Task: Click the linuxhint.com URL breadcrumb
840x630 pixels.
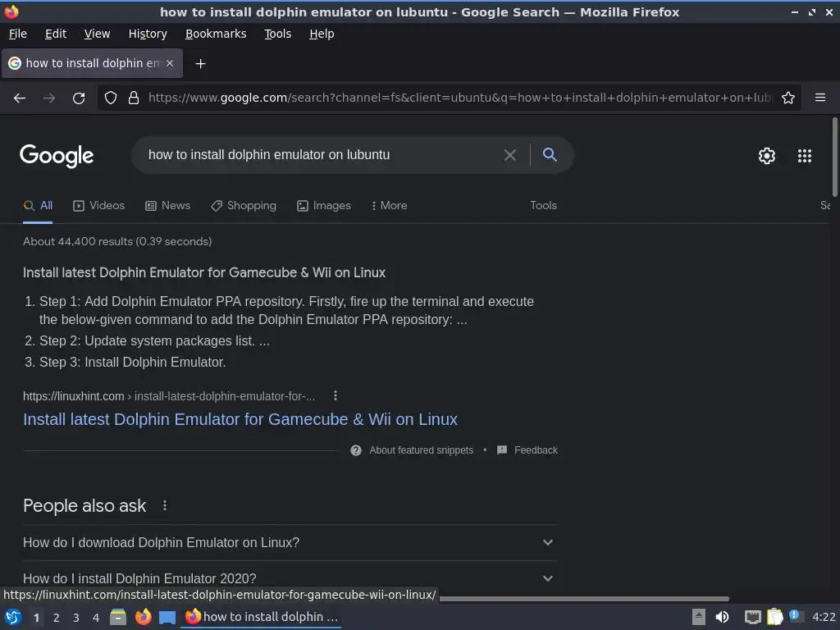Action: coord(169,396)
